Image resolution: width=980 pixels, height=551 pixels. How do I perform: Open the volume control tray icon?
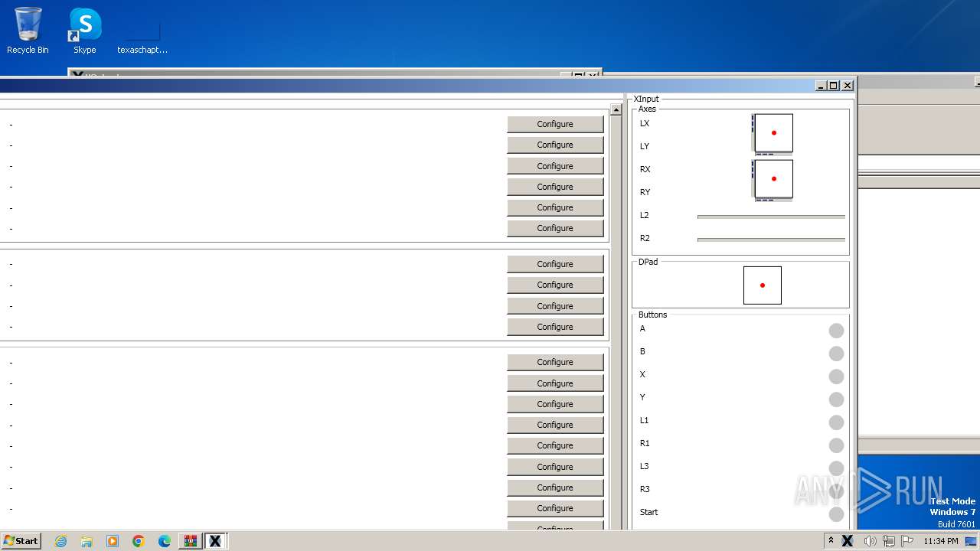pos(870,541)
